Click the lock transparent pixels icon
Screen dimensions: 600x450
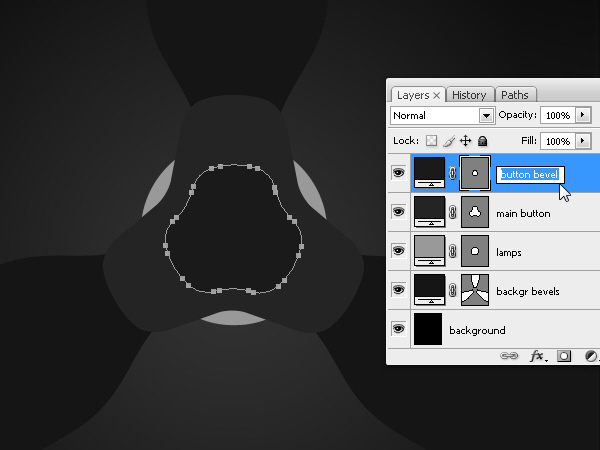click(x=432, y=141)
